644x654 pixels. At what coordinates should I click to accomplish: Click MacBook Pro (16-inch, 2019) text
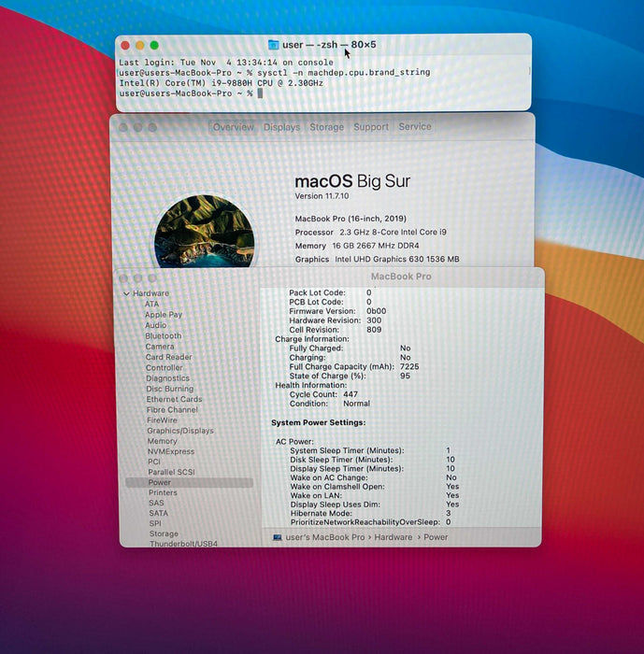(351, 219)
